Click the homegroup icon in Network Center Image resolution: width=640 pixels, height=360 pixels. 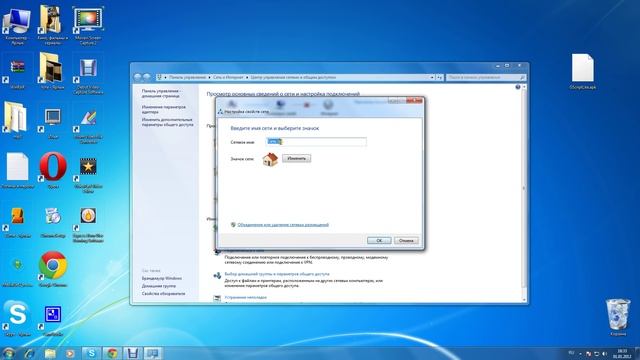pyautogui.click(x=217, y=276)
